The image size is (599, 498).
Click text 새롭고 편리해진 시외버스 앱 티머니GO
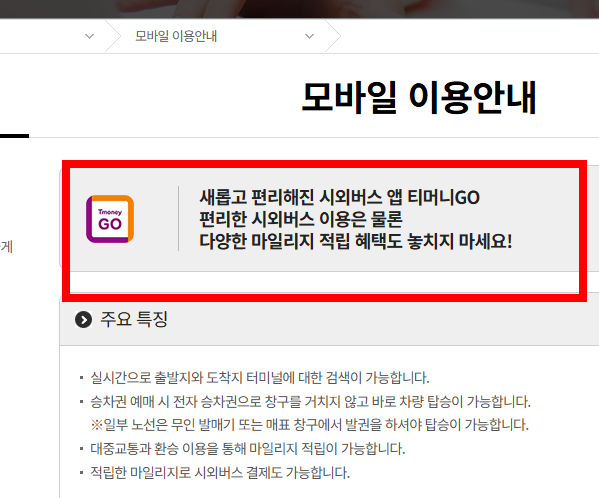[339, 197]
